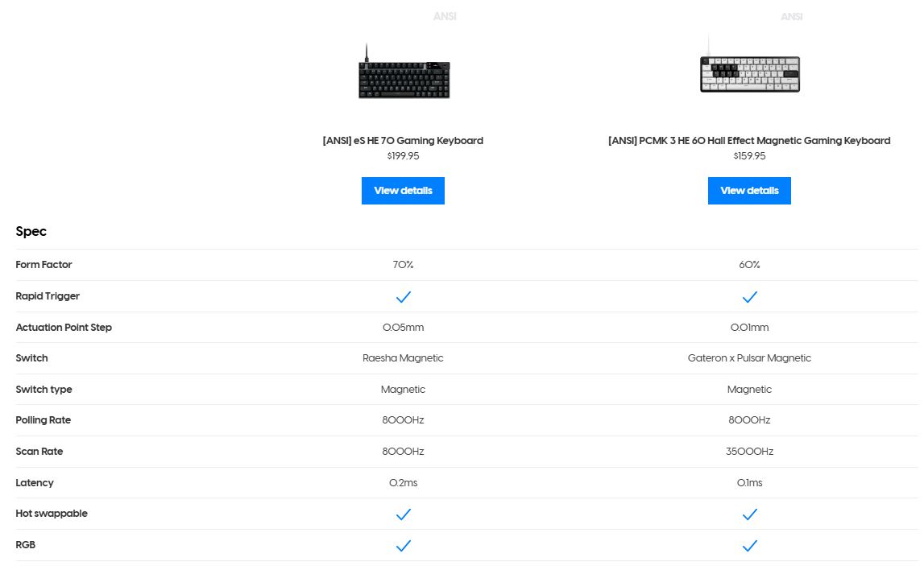Click the $159.95 price text
The image size is (924, 570).
pos(749,156)
